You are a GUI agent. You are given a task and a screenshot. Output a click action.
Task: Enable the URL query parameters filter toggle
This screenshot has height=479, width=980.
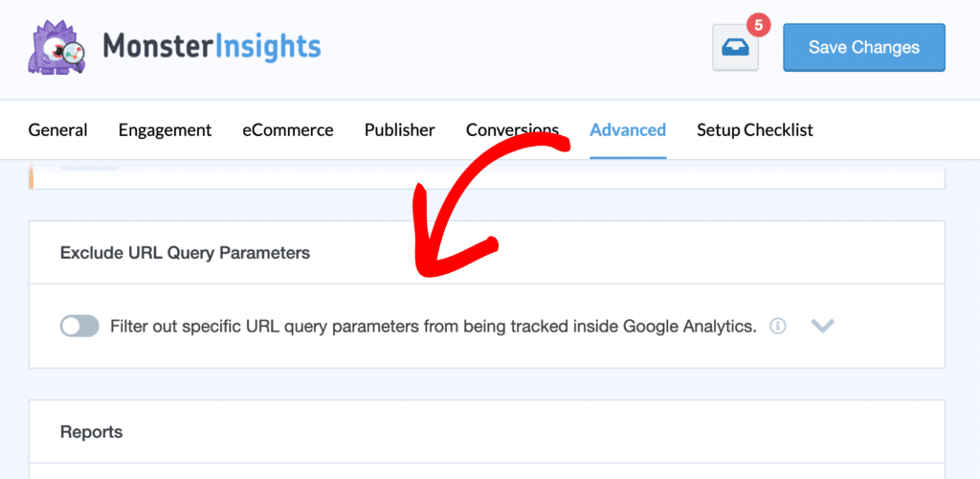(x=79, y=327)
